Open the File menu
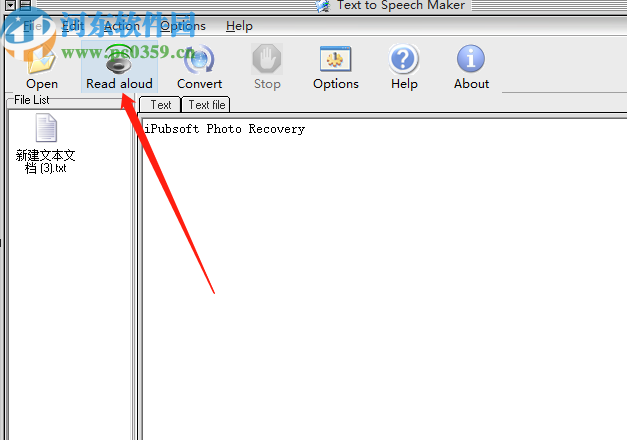Viewport: 627px width, 440px height. 32,26
